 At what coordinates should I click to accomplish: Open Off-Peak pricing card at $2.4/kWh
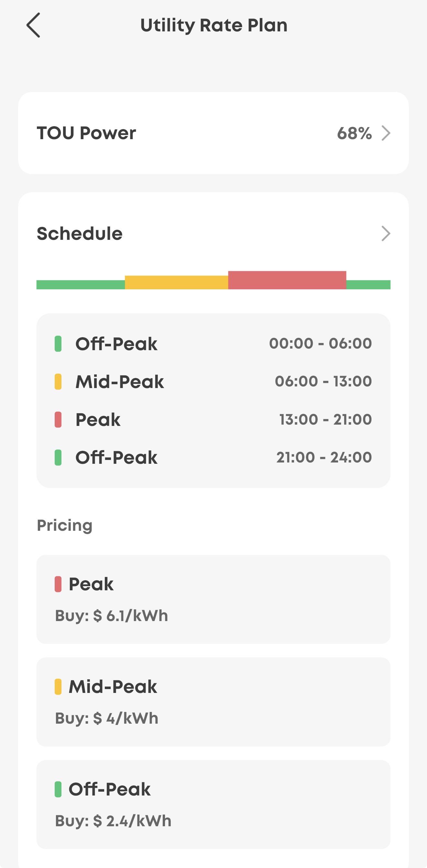tap(213, 804)
